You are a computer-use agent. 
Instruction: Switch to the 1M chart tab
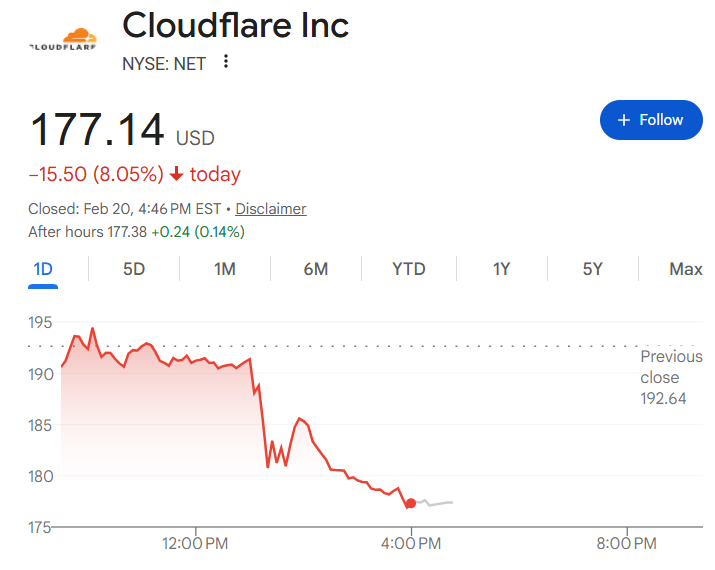point(225,269)
